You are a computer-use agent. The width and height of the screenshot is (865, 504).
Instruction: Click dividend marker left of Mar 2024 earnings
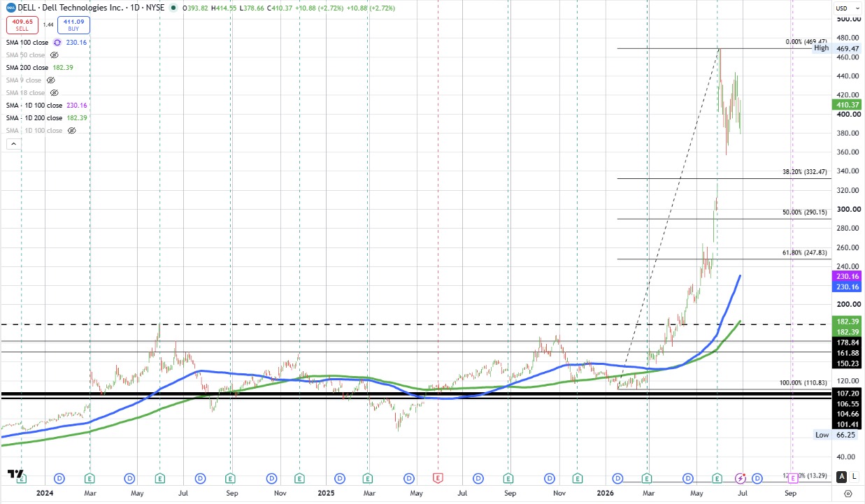59,478
